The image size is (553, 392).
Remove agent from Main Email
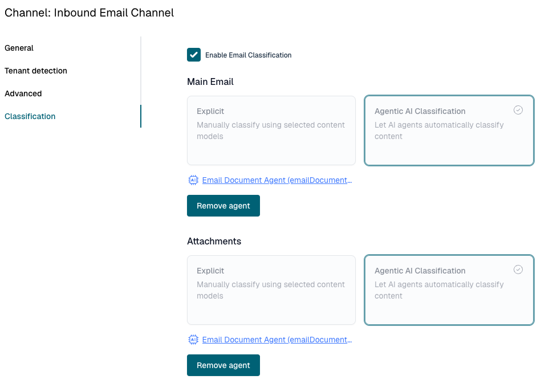coord(223,206)
